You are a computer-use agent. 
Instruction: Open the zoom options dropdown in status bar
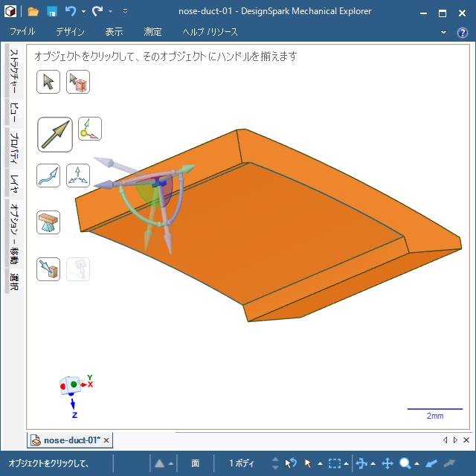click(418, 463)
